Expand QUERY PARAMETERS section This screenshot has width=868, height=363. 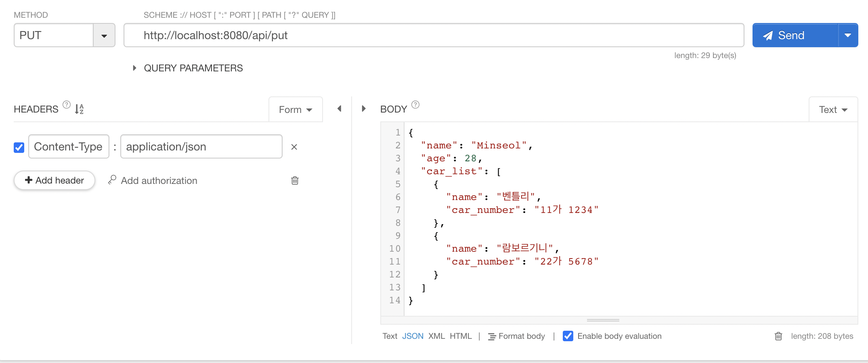point(188,68)
